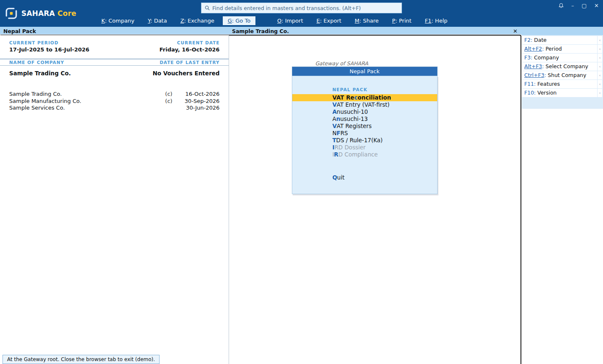Select the Sample Manufacturing Co. list row
This screenshot has height=364, width=603.
coord(114,101)
